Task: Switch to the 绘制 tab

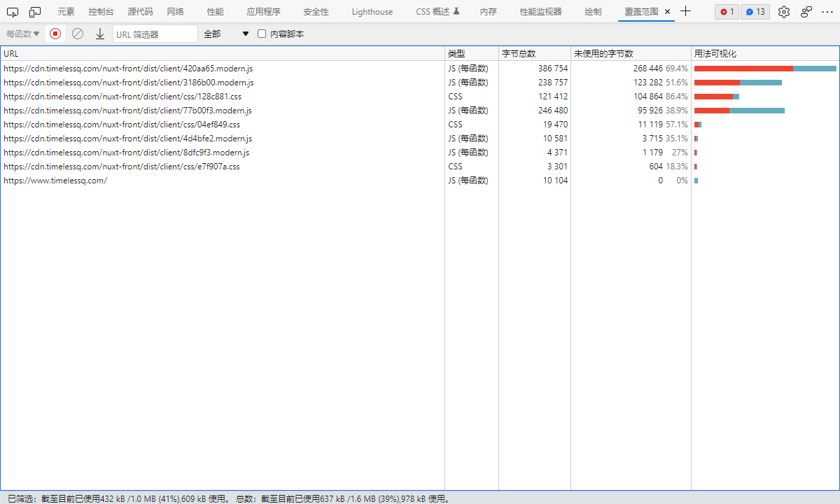Action: tap(593, 12)
